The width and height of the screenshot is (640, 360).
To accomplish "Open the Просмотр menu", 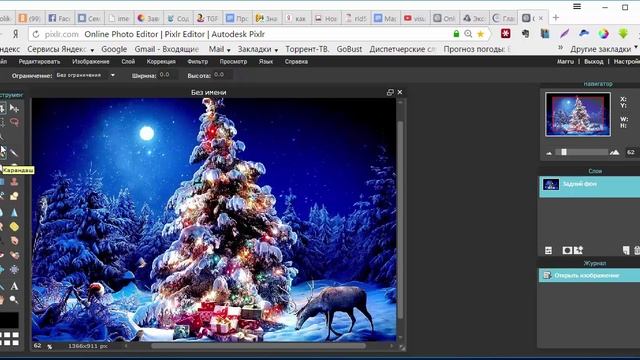I will coord(233,62).
